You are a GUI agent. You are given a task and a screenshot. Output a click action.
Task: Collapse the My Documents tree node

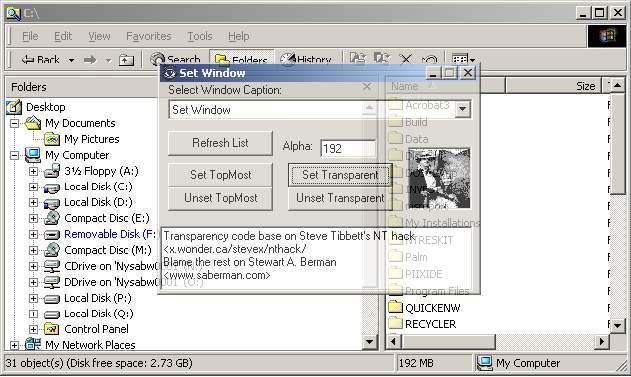point(14,123)
